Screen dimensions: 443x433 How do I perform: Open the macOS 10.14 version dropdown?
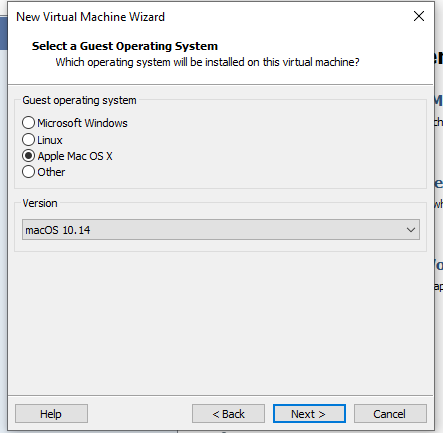coord(221,230)
